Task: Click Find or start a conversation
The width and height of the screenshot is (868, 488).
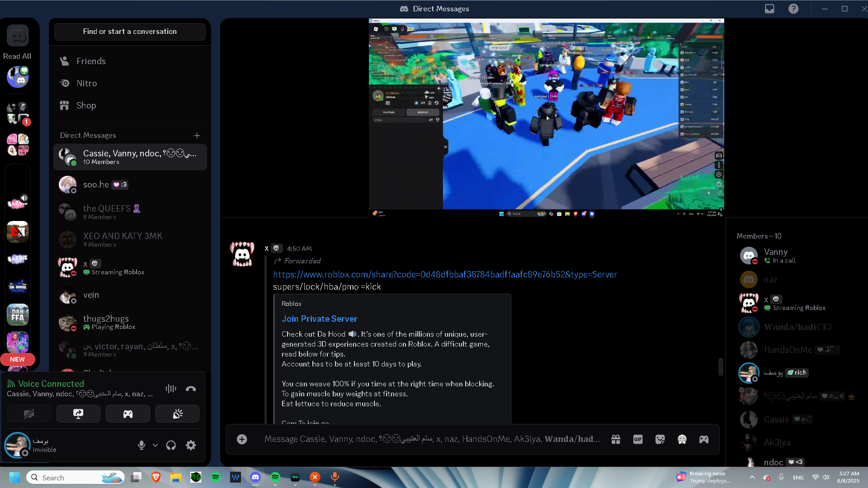Action: pos(130,32)
